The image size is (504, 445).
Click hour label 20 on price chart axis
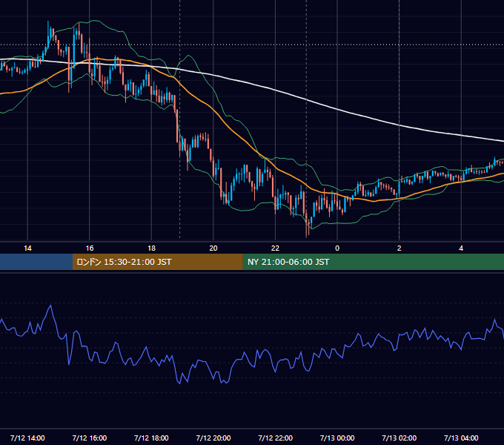pos(213,248)
